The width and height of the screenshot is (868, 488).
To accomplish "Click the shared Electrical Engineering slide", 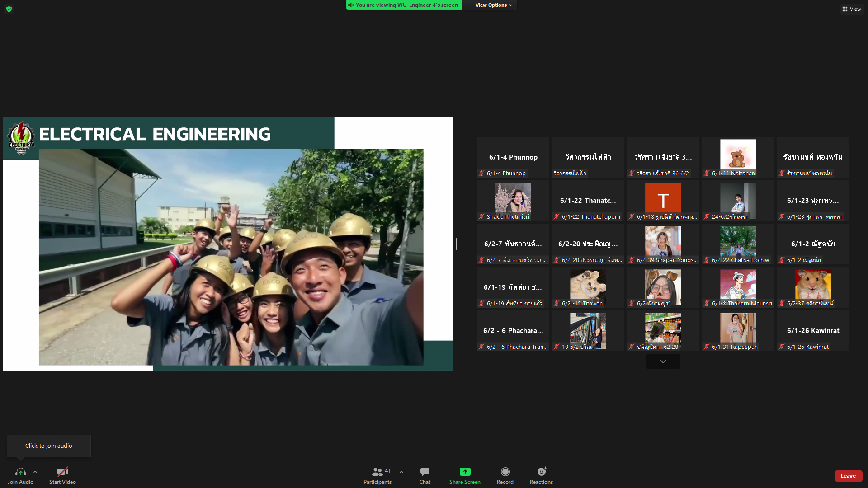I will [228, 244].
